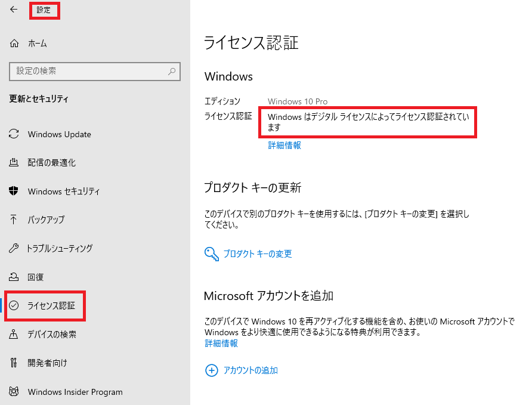Open 詳細情報 link under Microsoft account
This screenshot has height=405, width=532.
click(221, 344)
